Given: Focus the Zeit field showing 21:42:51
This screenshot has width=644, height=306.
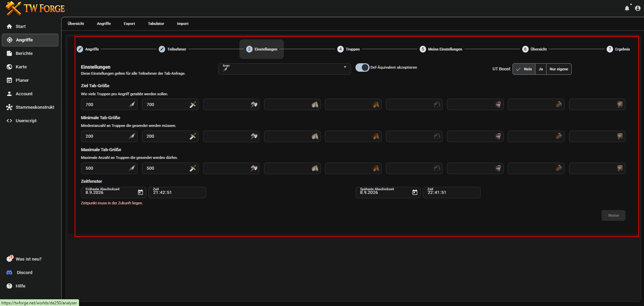Looking at the screenshot, I should (x=177, y=193).
